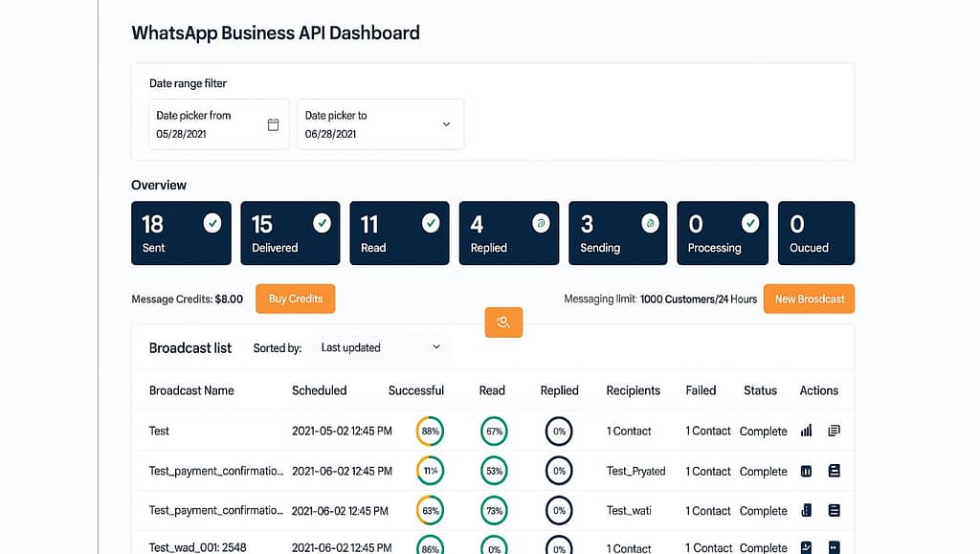Click 1000 Customers/24 Hours limit text
The width and height of the screenshot is (980, 554).
(x=698, y=299)
